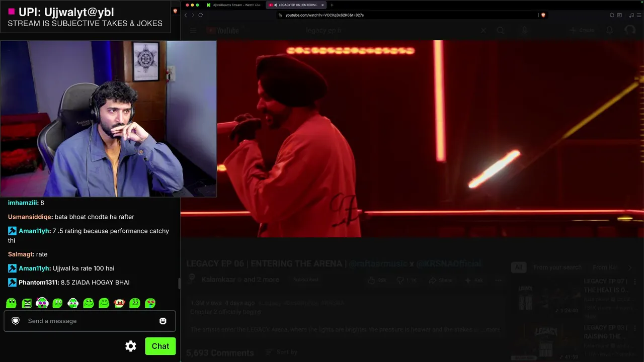
Task: Switch to the LEGACY EP 06 tab
Action: click(296, 5)
